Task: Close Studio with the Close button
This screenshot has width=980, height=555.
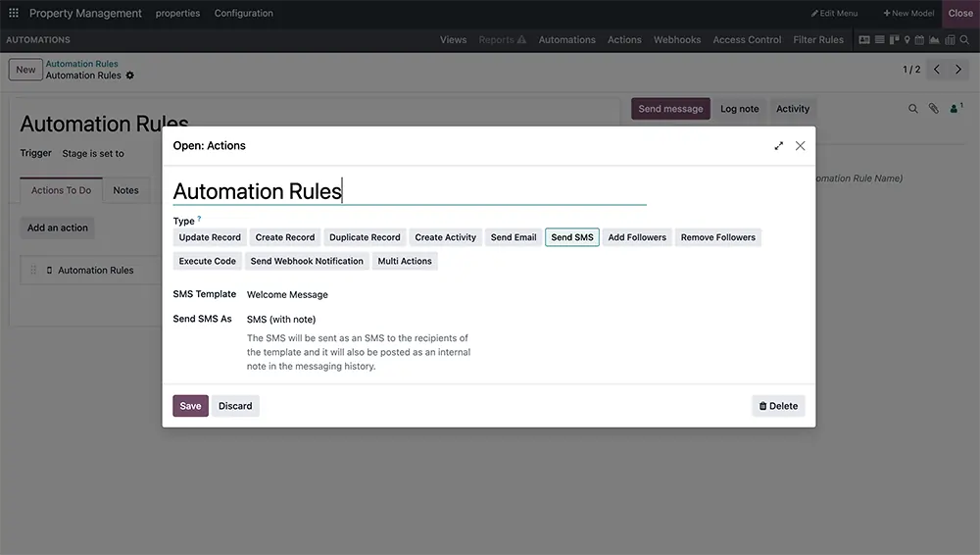Action: [960, 13]
